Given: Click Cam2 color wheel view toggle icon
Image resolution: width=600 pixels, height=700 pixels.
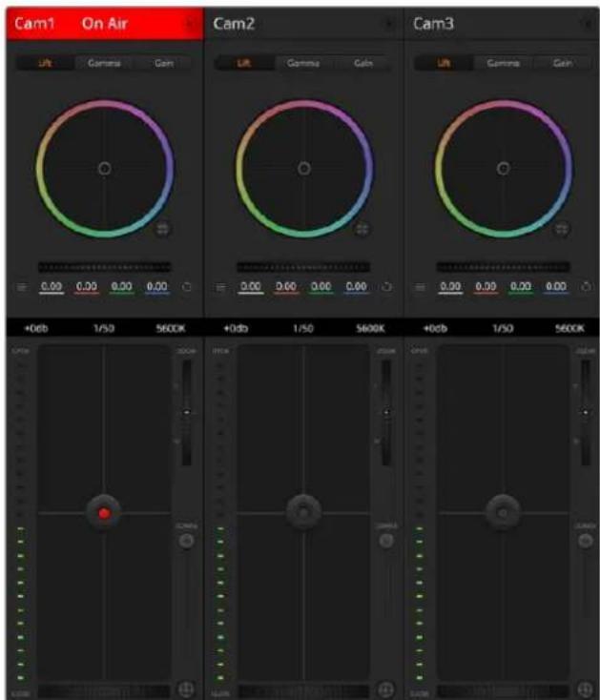Looking at the screenshot, I should (362, 230).
